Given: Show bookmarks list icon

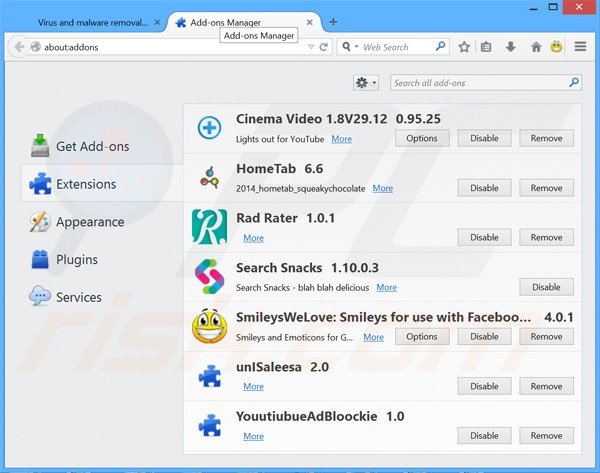Looking at the screenshot, I should (x=486, y=47).
